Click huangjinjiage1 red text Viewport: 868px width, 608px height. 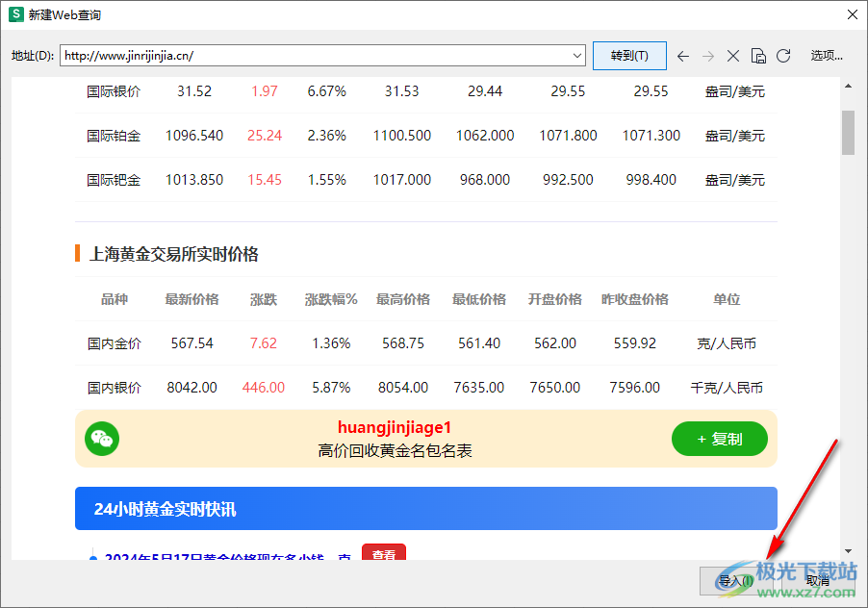395,428
